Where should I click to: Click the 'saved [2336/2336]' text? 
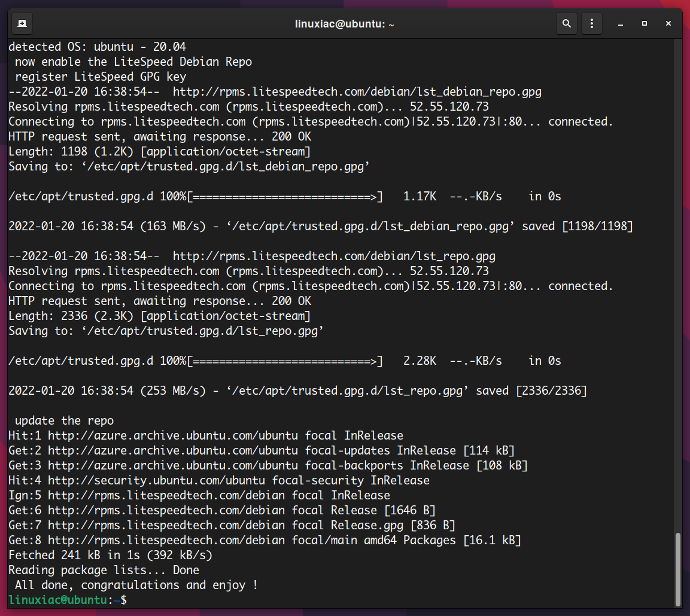(x=531, y=391)
